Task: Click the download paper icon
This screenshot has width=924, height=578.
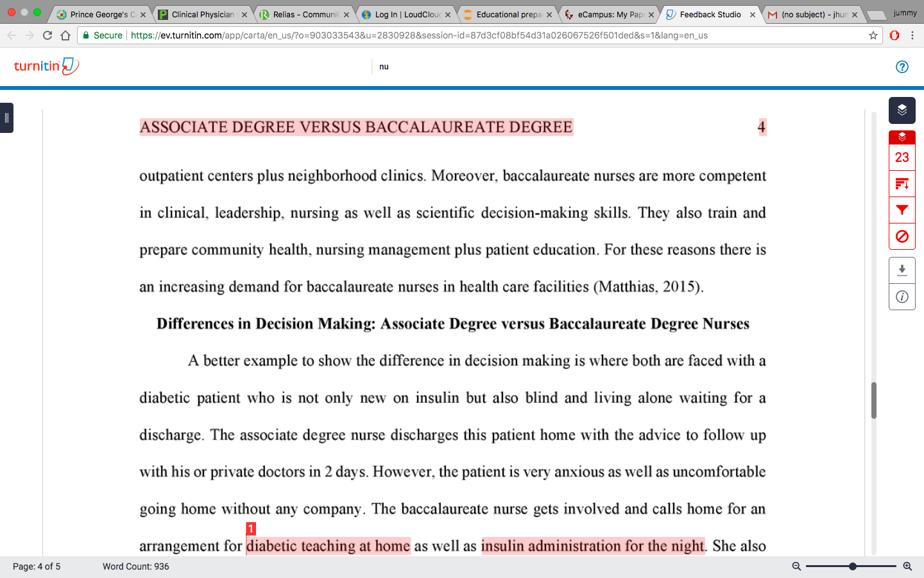Action: (x=902, y=270)
